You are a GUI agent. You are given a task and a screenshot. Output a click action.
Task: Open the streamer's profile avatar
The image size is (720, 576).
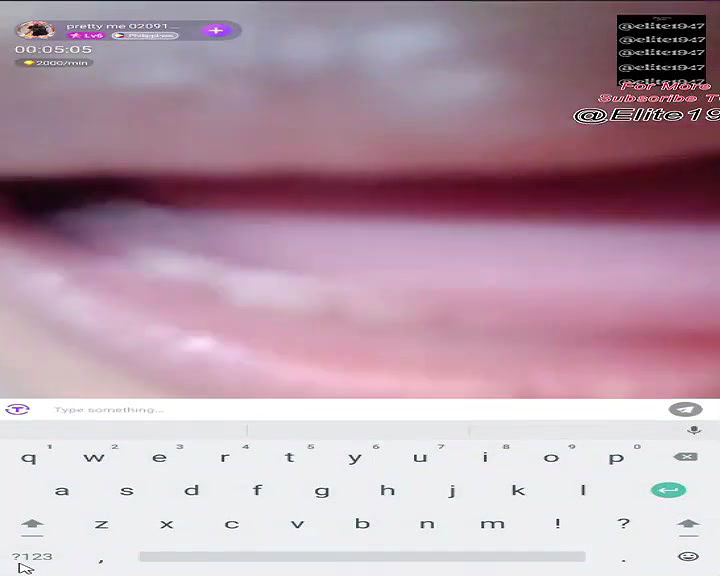[32, 30]
